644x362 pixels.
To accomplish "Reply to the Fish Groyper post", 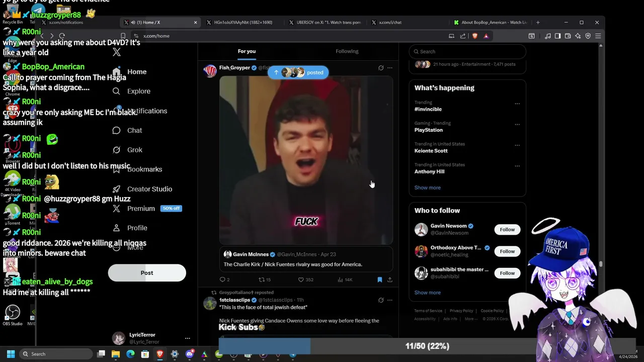I will [224, 280].
